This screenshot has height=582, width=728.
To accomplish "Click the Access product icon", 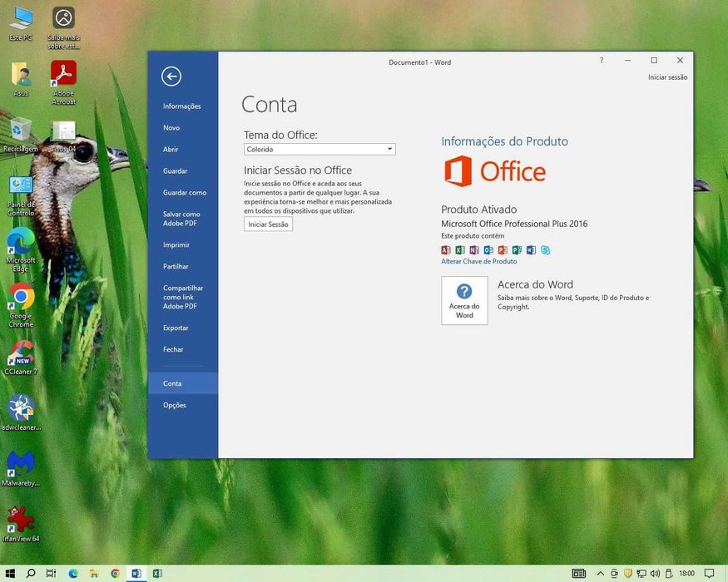I will [446, 250].
